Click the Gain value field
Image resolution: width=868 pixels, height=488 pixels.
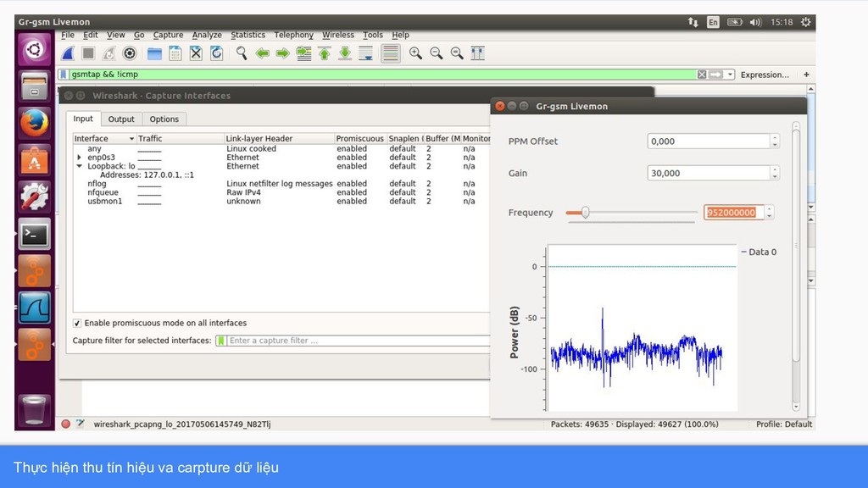click(708, 173)
